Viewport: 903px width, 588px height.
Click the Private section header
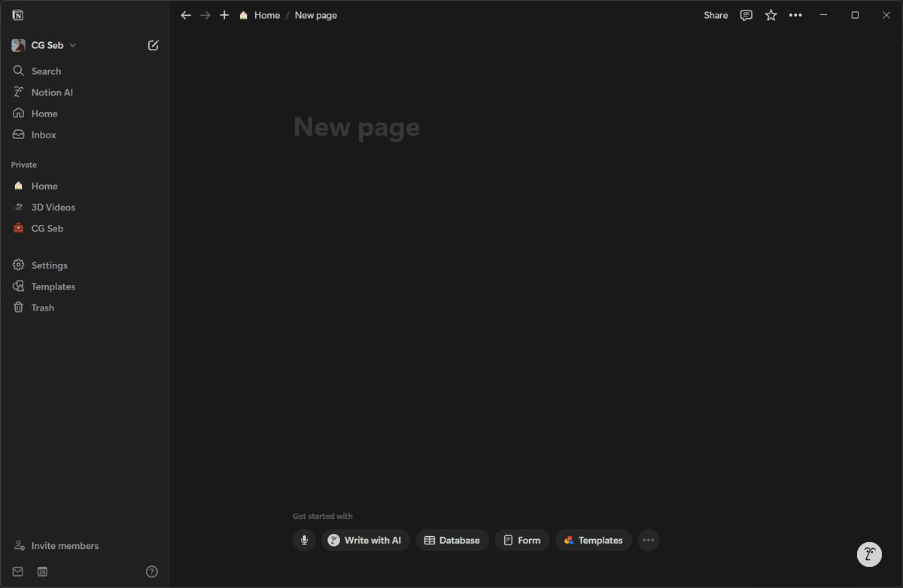(x=24, y=165)
